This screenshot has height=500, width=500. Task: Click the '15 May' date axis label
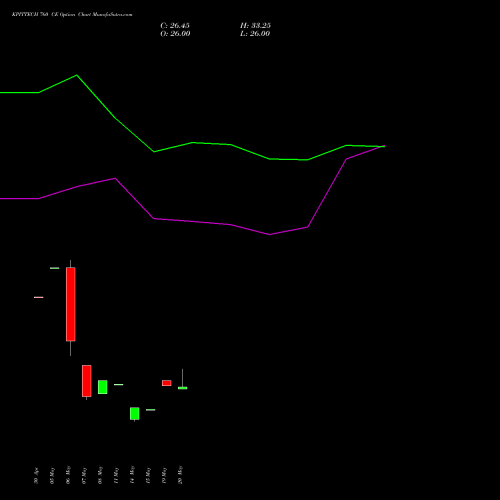click(148, 476)
